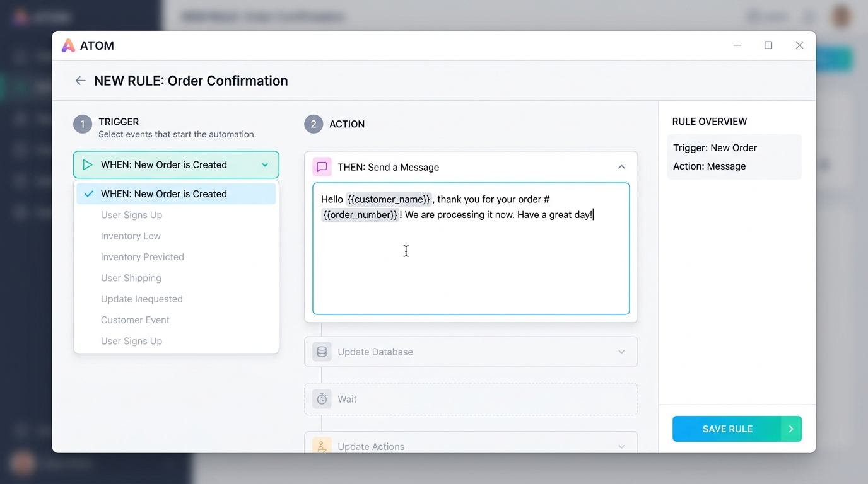Click the back arrow beside NEW RULE
Image resolution: width=868 pixels, height=484 pixels.
point(80,81)
